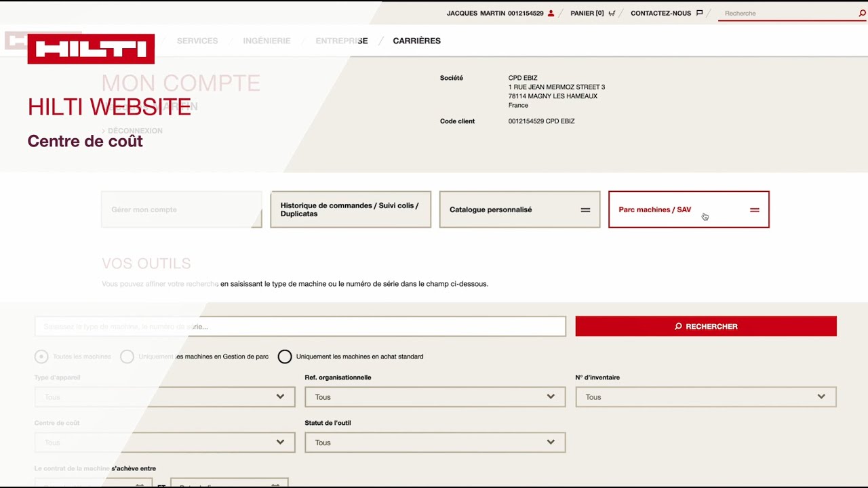The width and height of the screenshot is (868, 488).
Task: Click the magnifier icon in the top search bar
Action: pyautogui.click(x=862, y=13)
